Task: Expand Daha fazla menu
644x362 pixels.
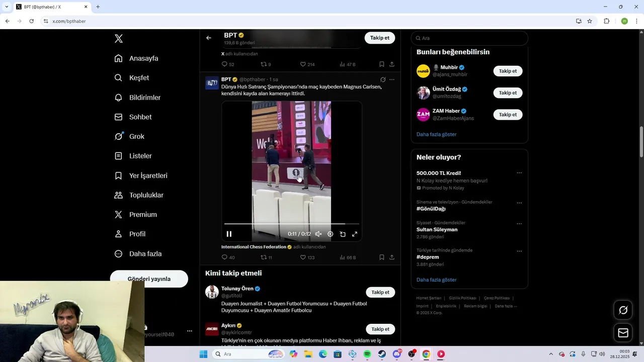Action: pyautogui.click(x=138, y=254)
